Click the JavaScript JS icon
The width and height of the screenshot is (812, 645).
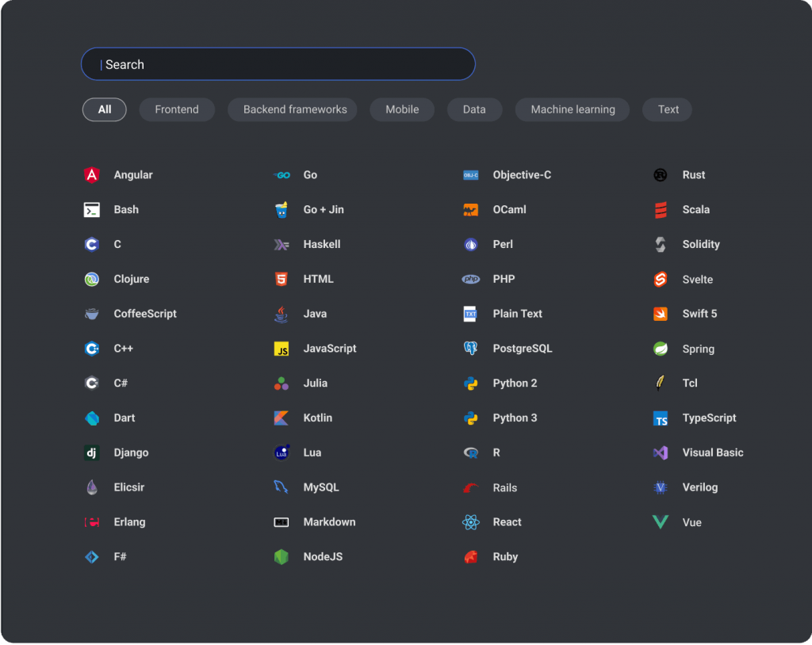click(x=281, y=349)
